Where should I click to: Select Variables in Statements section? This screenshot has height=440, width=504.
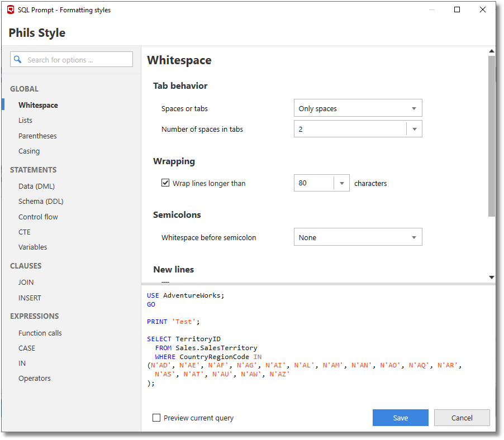[32, 247]
